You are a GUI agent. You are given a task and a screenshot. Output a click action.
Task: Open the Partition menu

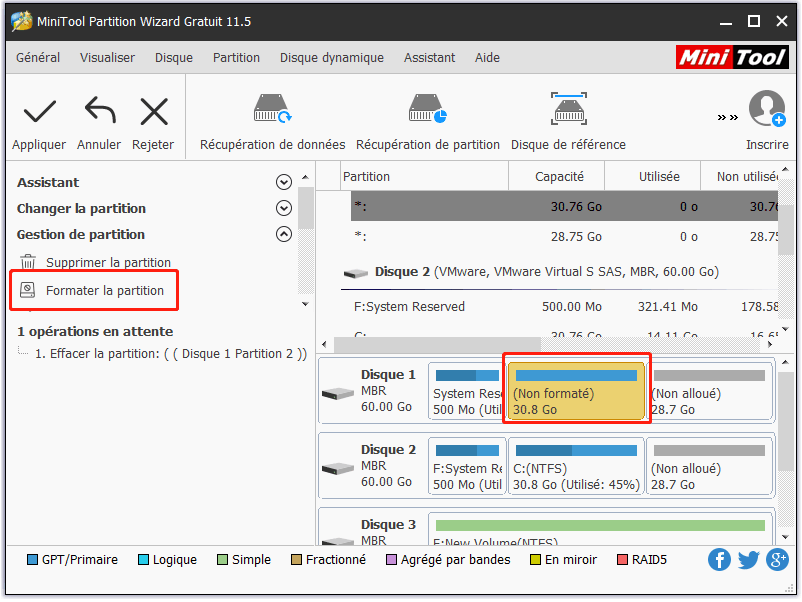[x=236, y=58]
